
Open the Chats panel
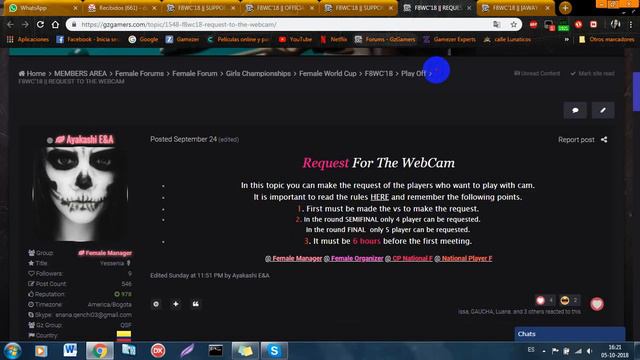point(570,334)
